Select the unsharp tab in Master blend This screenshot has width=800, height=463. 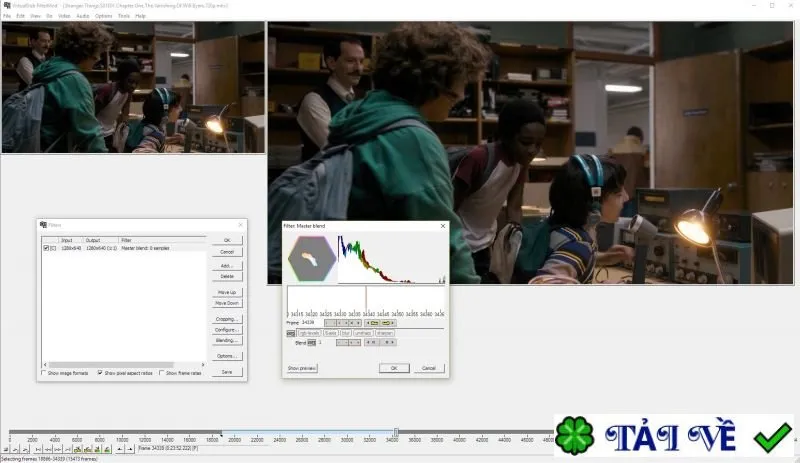click(363, 333)
